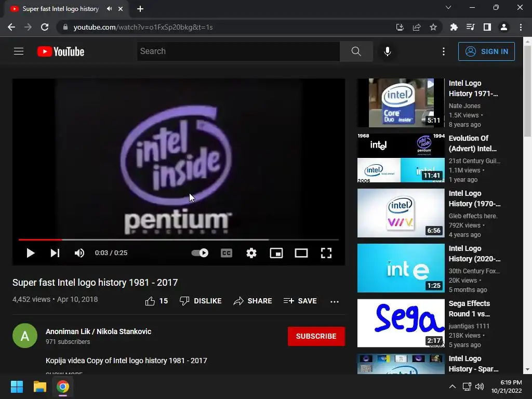532x399 pixels.
Task: Open a new browser tab
Action: point(140,9)
